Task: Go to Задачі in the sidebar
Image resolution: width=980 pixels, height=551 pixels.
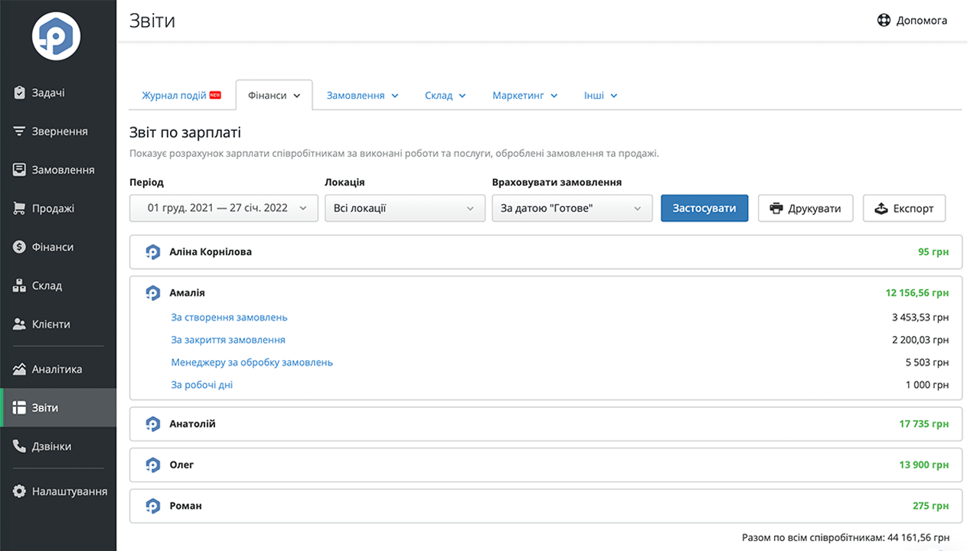Action: 58,93
